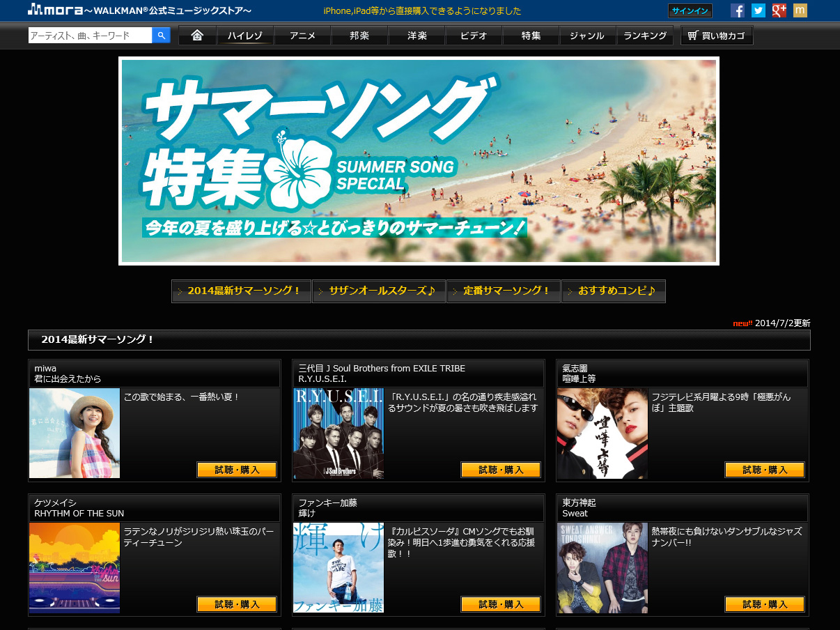Jump to 定番サマーソング section

pos(504,291)
